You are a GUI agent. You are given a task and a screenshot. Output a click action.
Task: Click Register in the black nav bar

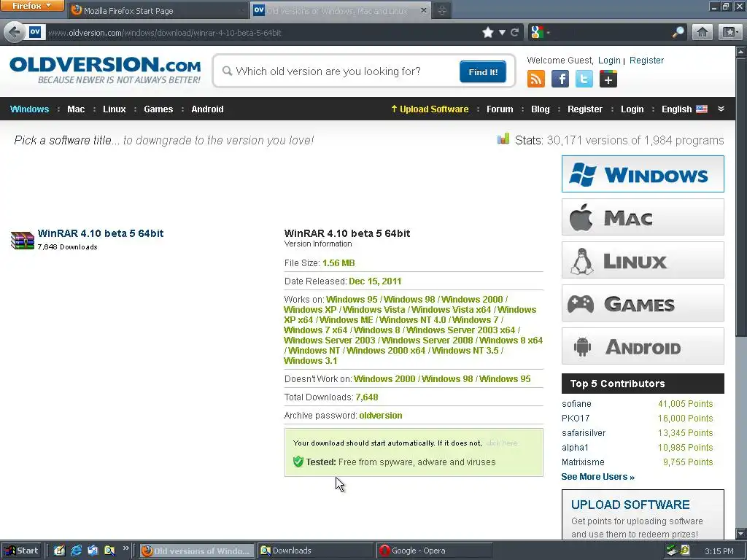point(585,109)
